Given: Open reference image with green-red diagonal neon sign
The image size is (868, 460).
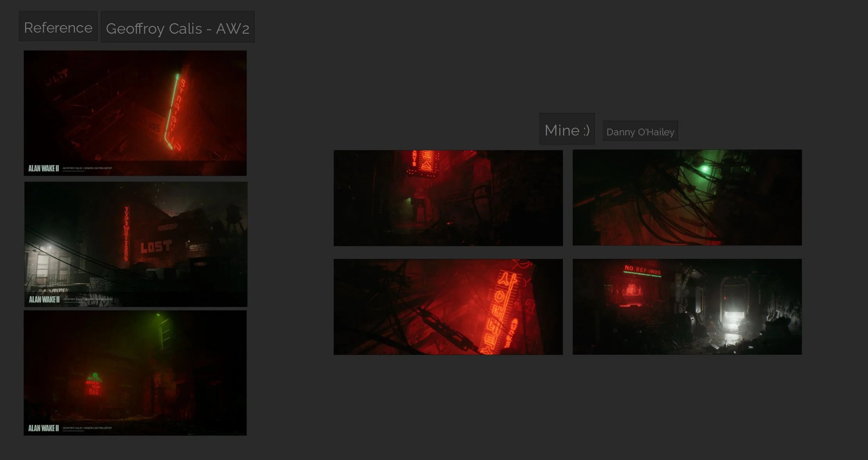Looking at the screenshot, I should 135,113.
